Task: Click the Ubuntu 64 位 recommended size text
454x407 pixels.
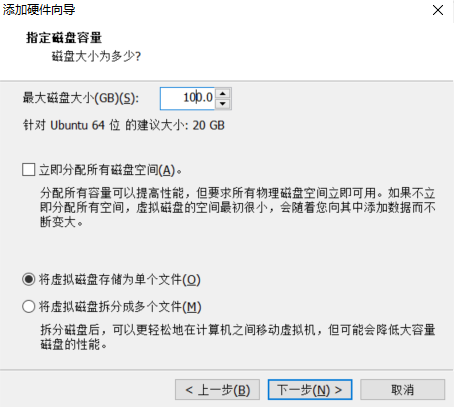Action: pos(124,126)
